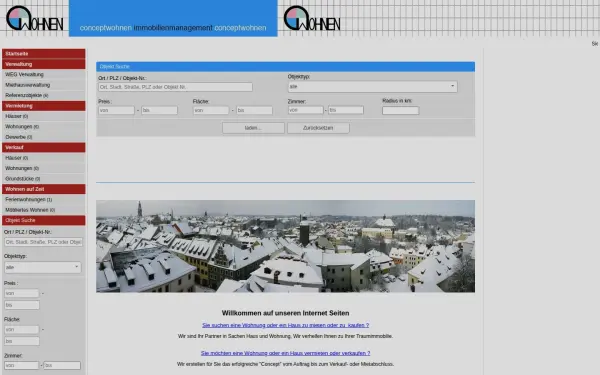Open the main Objekttyp dropdown
Screen dimensions: 600x375
point(372,86)
